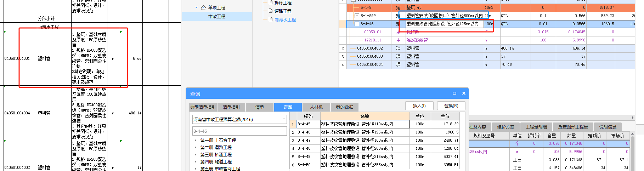Expand plus box of row 5-1-299
Image resolution: width=644 pixels, height=171 pixels.
click(x=357, y=16)
